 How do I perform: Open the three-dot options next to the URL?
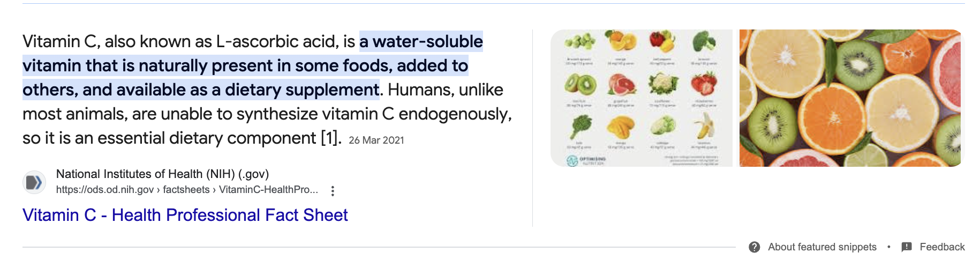(x=333, y=190)
